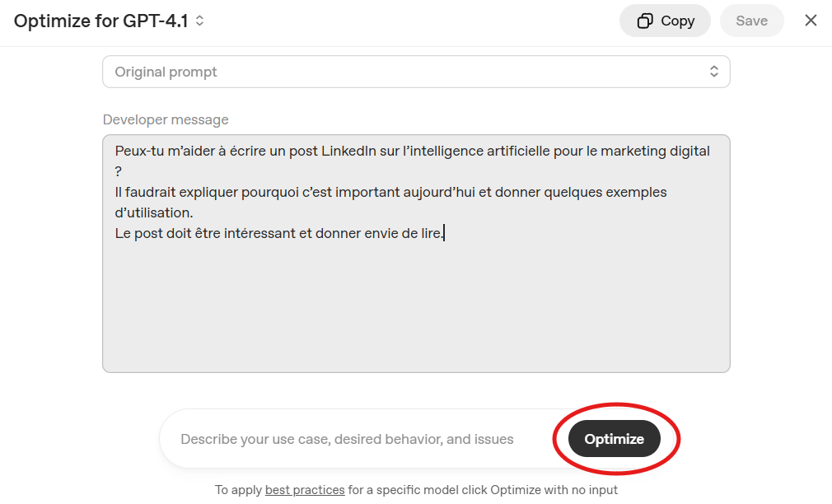Click the word LinkedIn in the prompt
This screenshot has width=832, height=504.
coord(349,152)
